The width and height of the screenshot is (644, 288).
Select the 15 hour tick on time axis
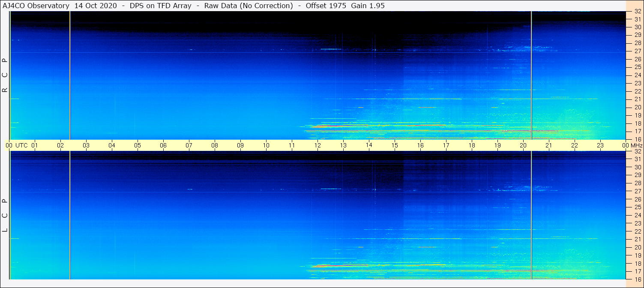(395, 145)
